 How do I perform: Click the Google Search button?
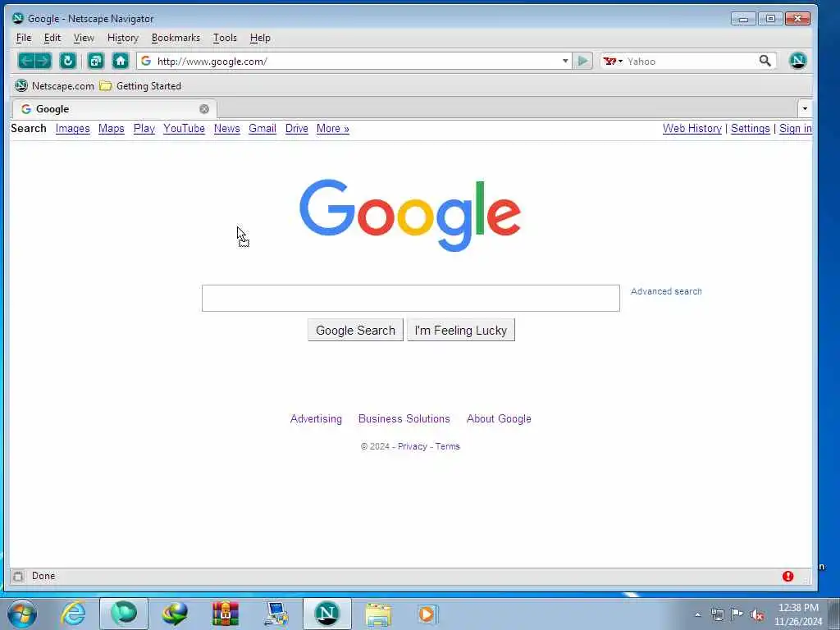point(355,330)
